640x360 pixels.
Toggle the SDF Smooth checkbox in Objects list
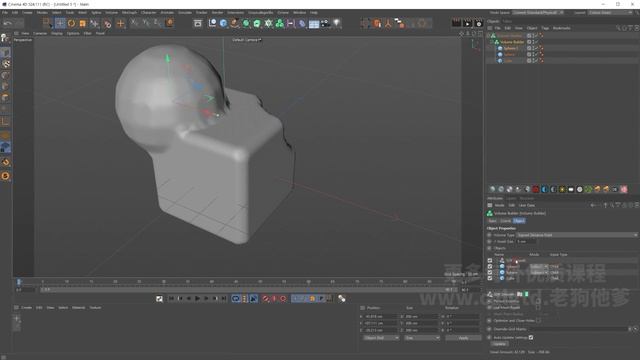click(x=490, y=260)
